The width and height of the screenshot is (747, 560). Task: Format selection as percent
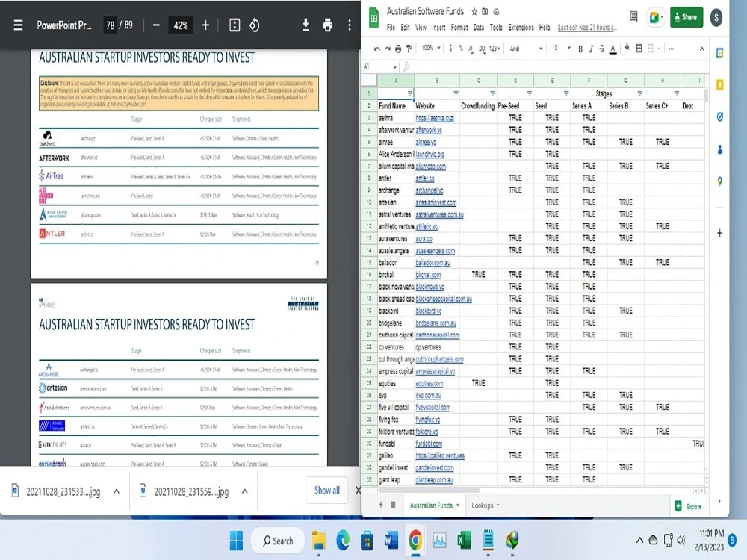coord(461,48)
